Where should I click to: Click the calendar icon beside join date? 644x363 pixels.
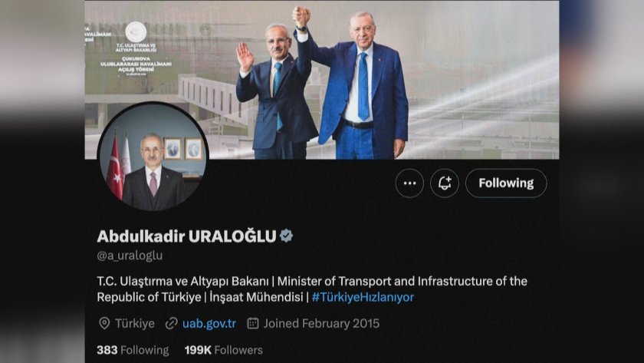253,324
